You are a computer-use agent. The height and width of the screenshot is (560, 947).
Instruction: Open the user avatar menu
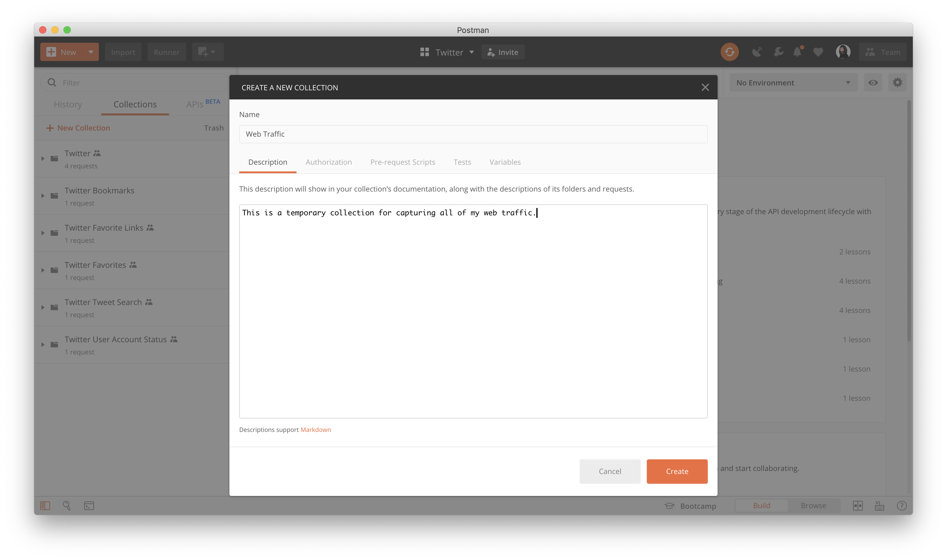coord(843,52)
